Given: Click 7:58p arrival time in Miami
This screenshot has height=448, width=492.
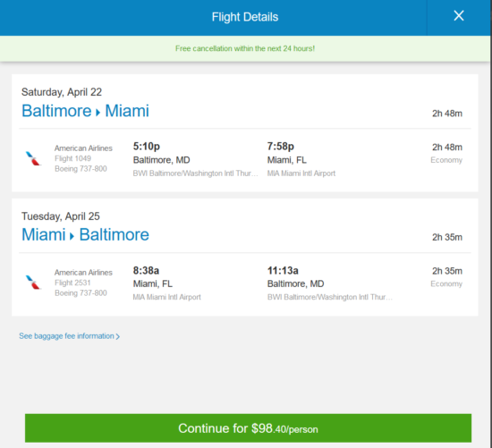Looking at the screenshot, I should [x=281, y=146].
